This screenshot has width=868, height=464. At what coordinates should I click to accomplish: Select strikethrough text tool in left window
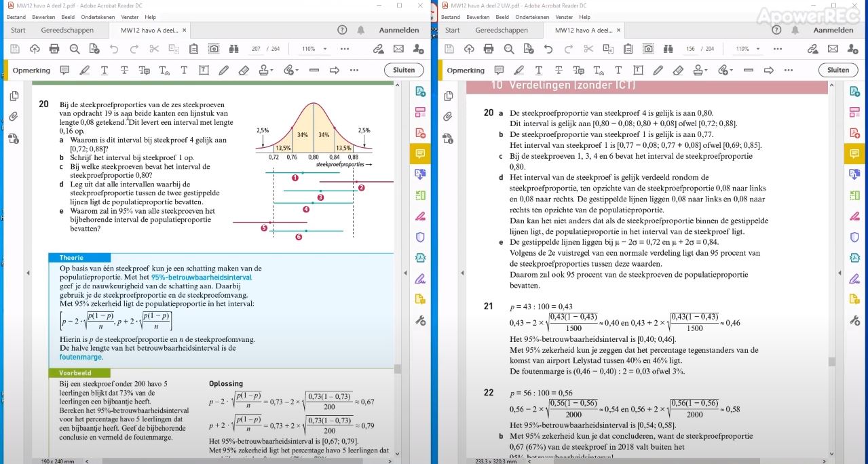click(124, 70)
